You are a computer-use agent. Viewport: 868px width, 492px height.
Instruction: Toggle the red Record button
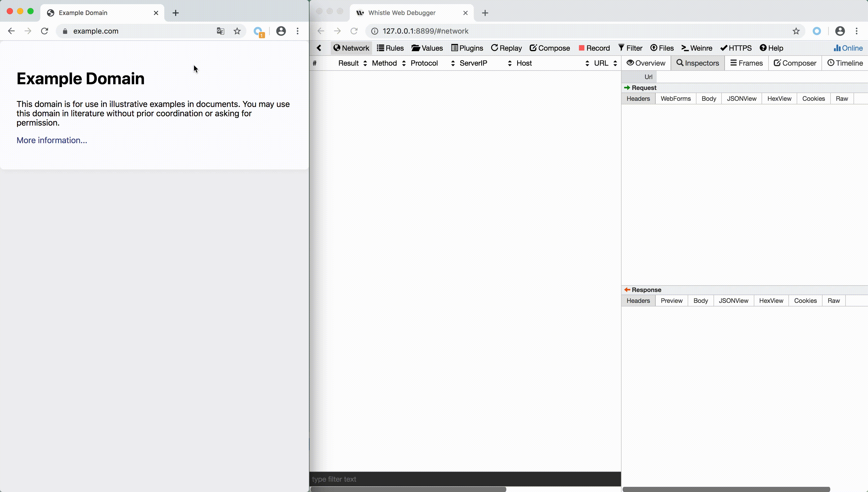[594, 48]
